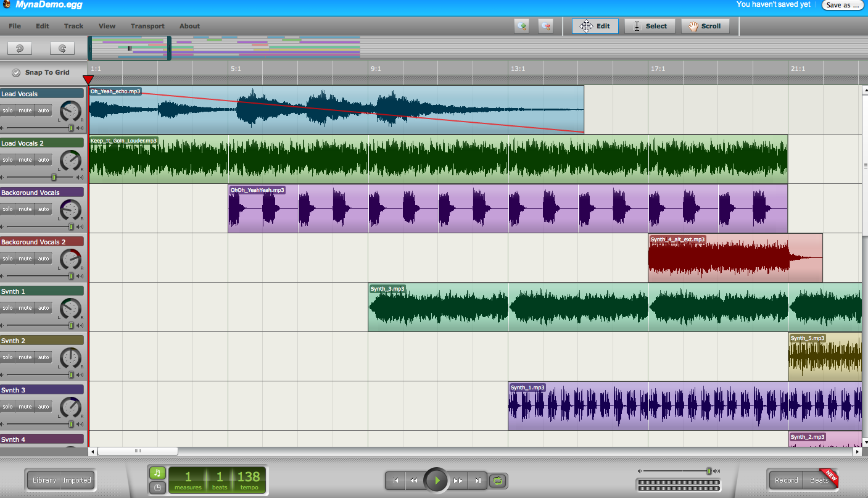Toggle the Snap To Grid checkbox

(16, 72)
